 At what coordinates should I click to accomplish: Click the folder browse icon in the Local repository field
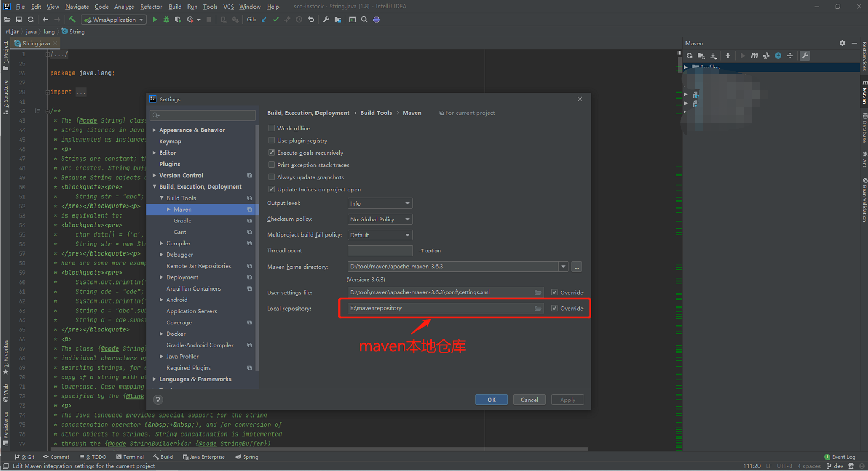coord(538,309)
